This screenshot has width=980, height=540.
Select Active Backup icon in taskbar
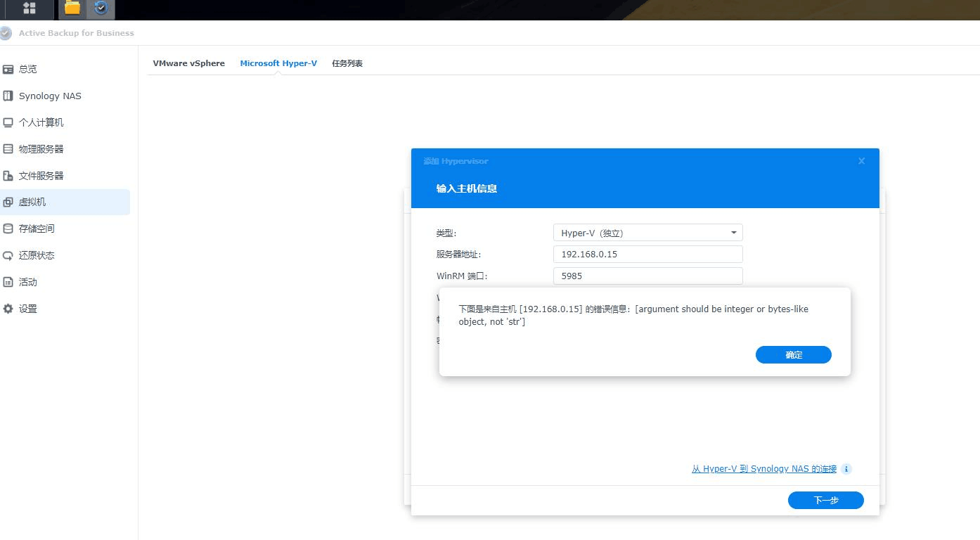(x=101, y=8)
